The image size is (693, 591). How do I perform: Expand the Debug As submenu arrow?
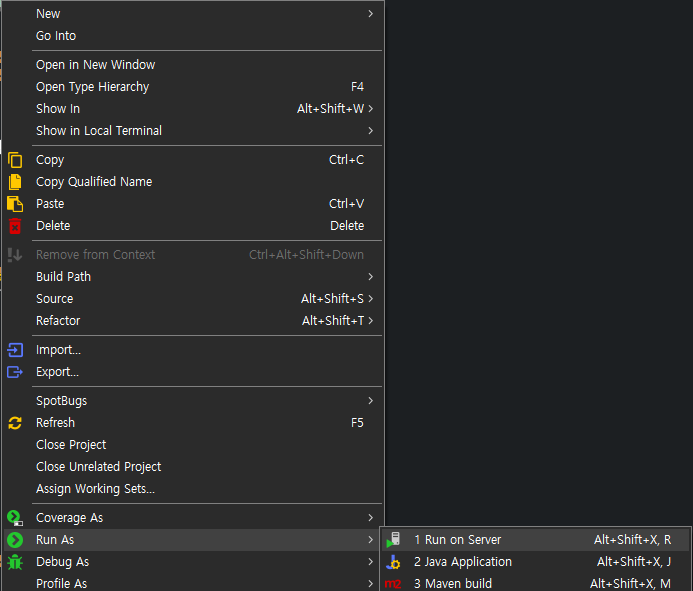370,562
